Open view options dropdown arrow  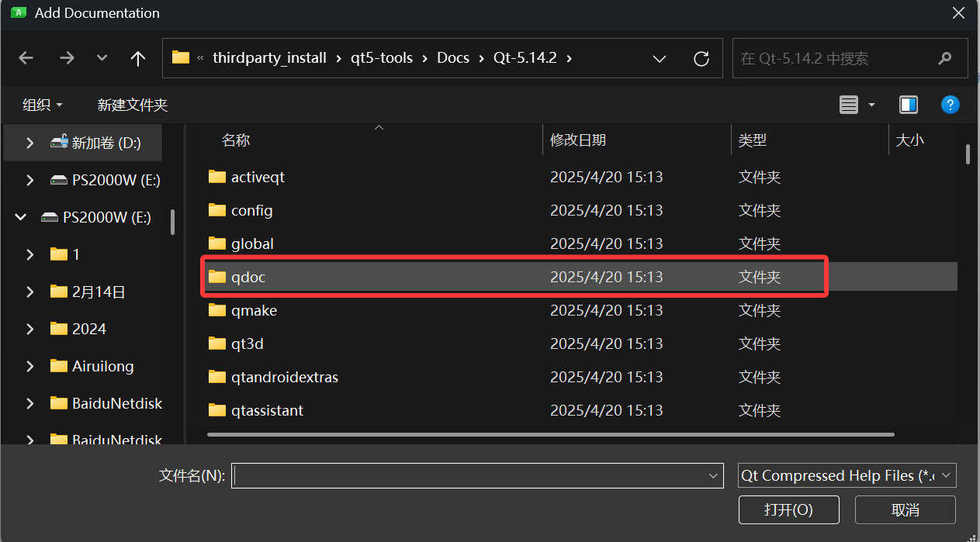tap(871, 105)
